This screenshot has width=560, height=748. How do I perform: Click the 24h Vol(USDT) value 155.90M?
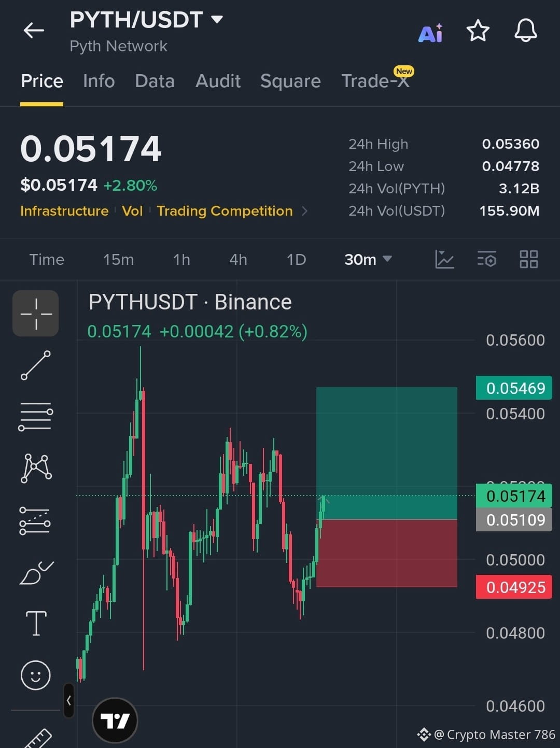[x=509, y=211]
